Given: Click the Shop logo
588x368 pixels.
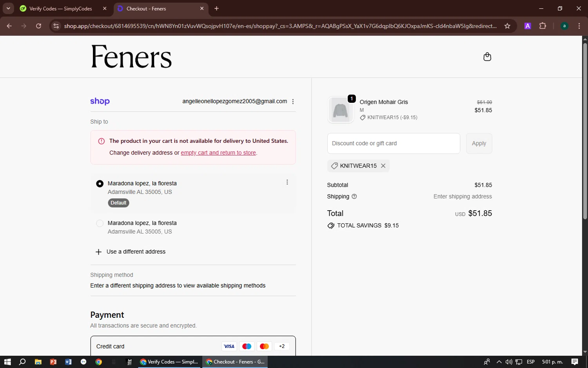Looking at the screenshot, I should pyautogui.click(x=100, y=101).
